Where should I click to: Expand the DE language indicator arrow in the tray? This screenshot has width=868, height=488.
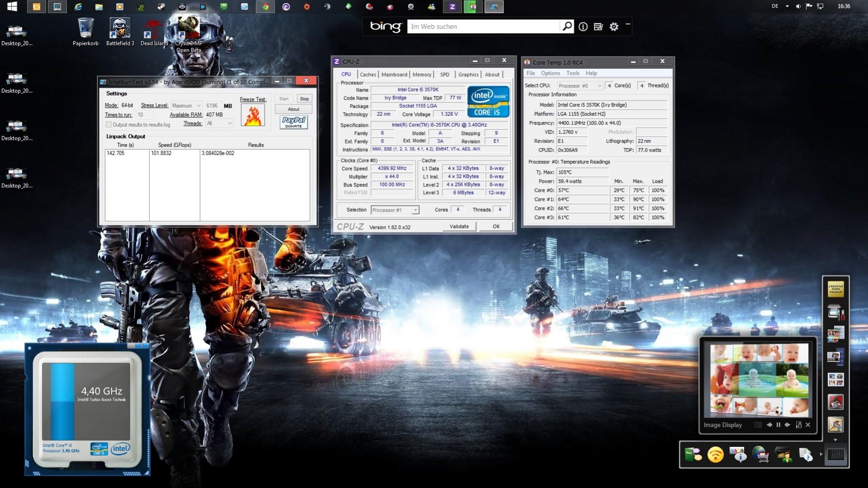point(787,6)
